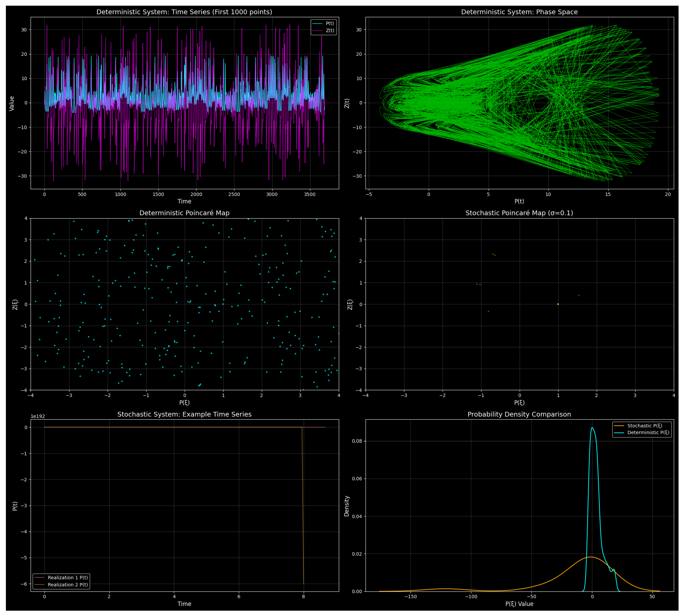
Task: Click the Z(t) magenta legend line
Action: click(x=317, y=31)
